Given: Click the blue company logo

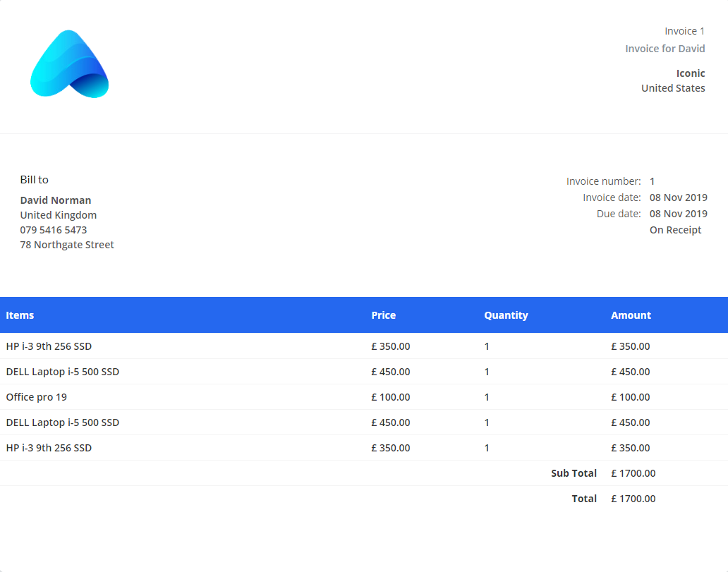Looking at the screenshot, I should tap(69, 64).
